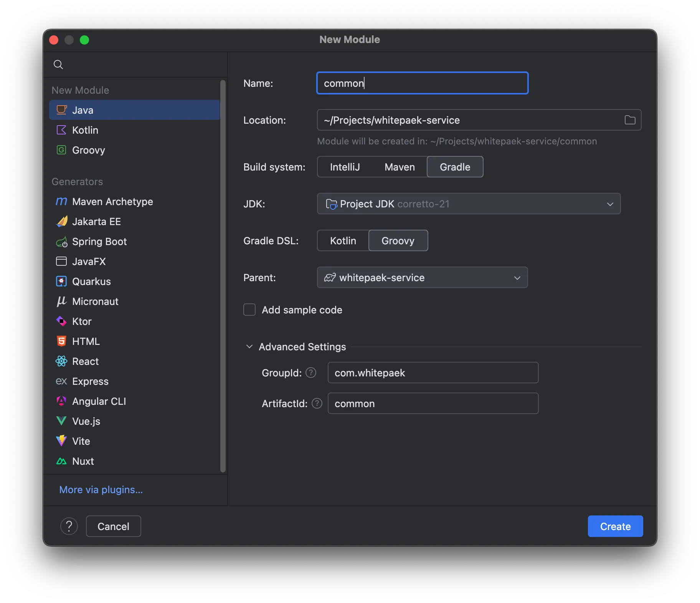Select the Maven Archetype generator
The image size is (700, 603).
[x=134, y=201]
